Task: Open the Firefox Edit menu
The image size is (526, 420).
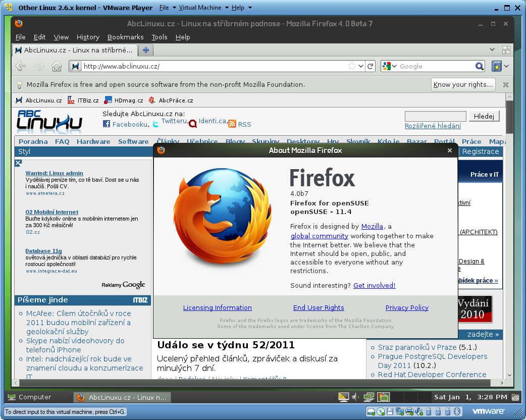Action: point(39,37)
